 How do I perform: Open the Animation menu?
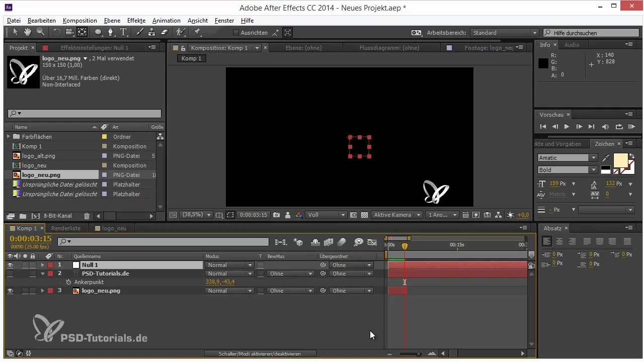tap(166, 21)
